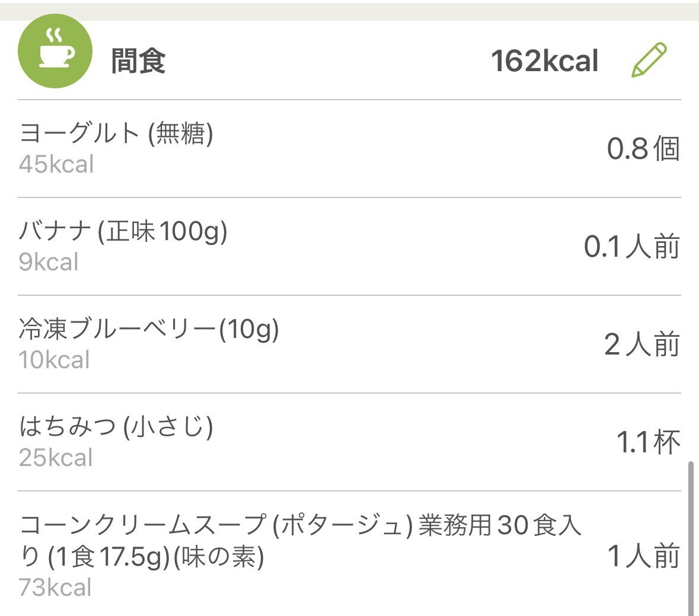Tap the green coffee cup snack icon
This screenshot has width=699, height=616.
click(55, 52)
